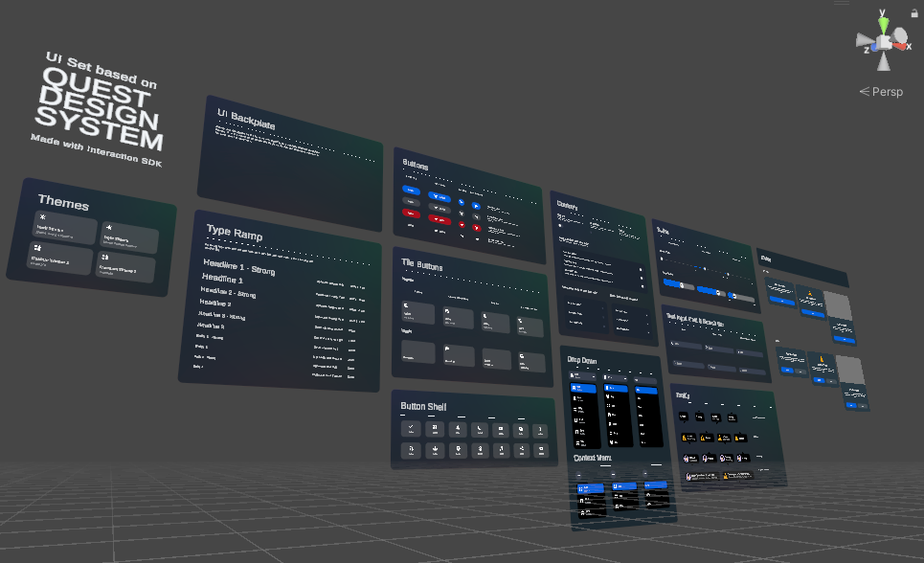Click the blue confirm button on the Dialog card
The image size is (924, 563).
pyautogui.click(x=813, y=312)
